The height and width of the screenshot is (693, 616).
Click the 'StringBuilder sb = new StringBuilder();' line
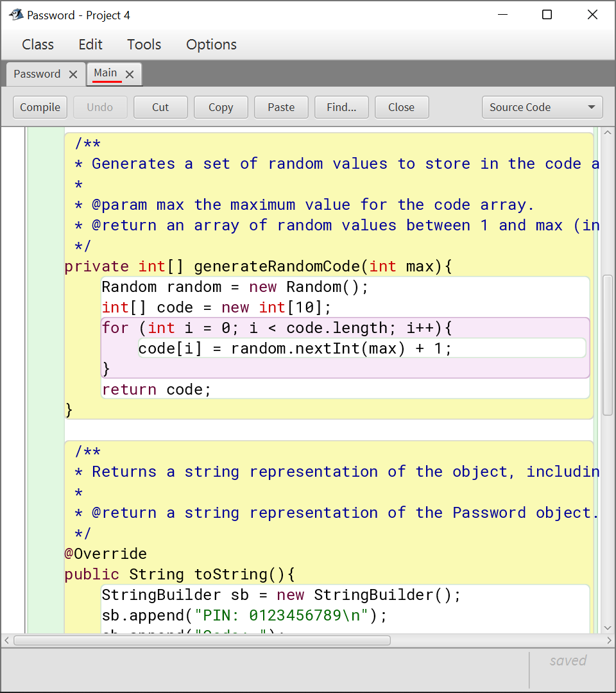(x=281, y=595)
